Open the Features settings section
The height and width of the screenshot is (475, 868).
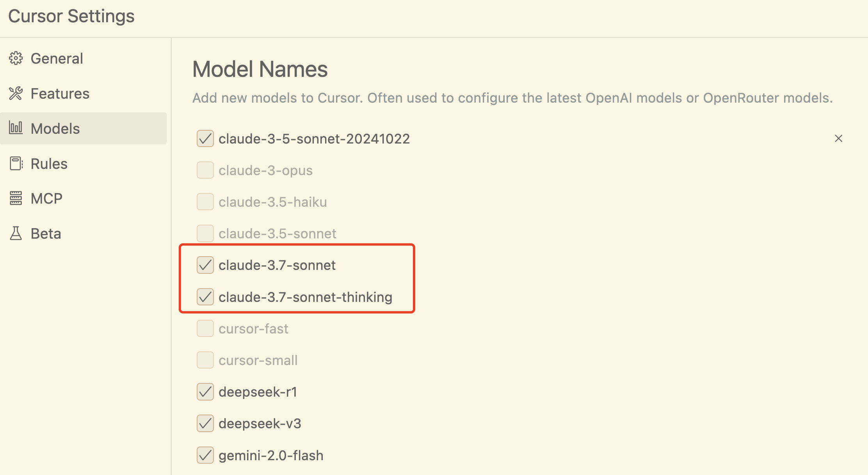pyautogui.click(x=83, y=94)
